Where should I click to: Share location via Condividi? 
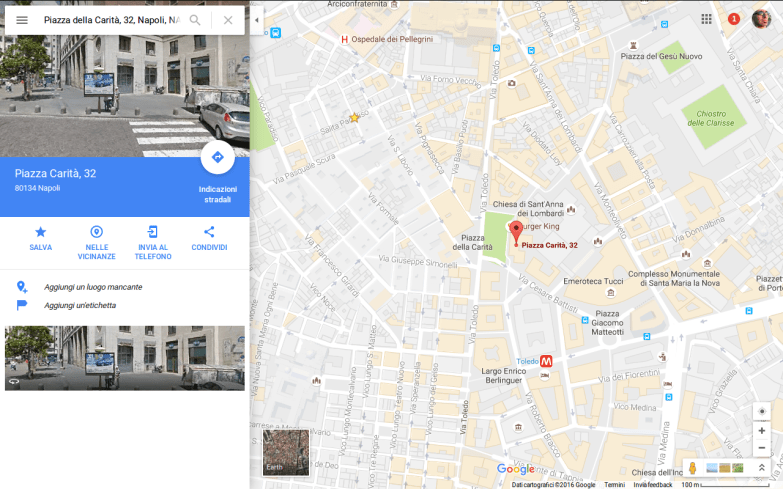[x=209, y=238]
